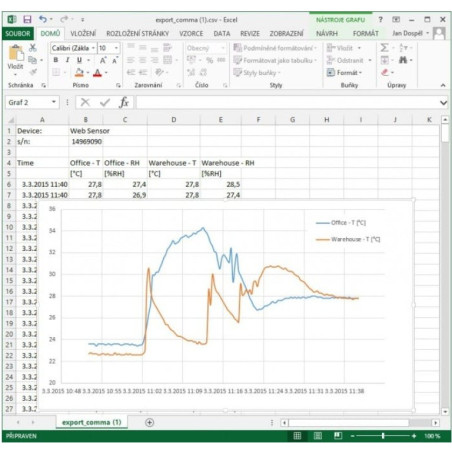Open the font size dropdown
452x452 pixels.
116,48
